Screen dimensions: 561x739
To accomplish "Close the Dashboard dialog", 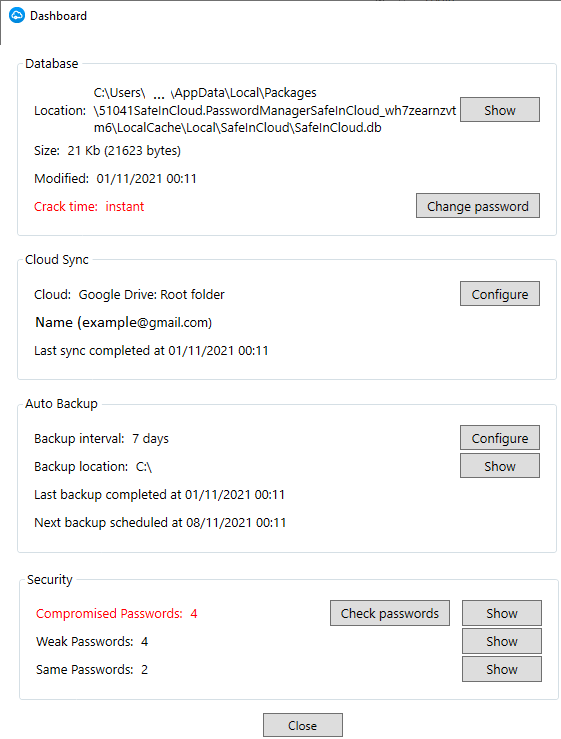I will (303, 725).
